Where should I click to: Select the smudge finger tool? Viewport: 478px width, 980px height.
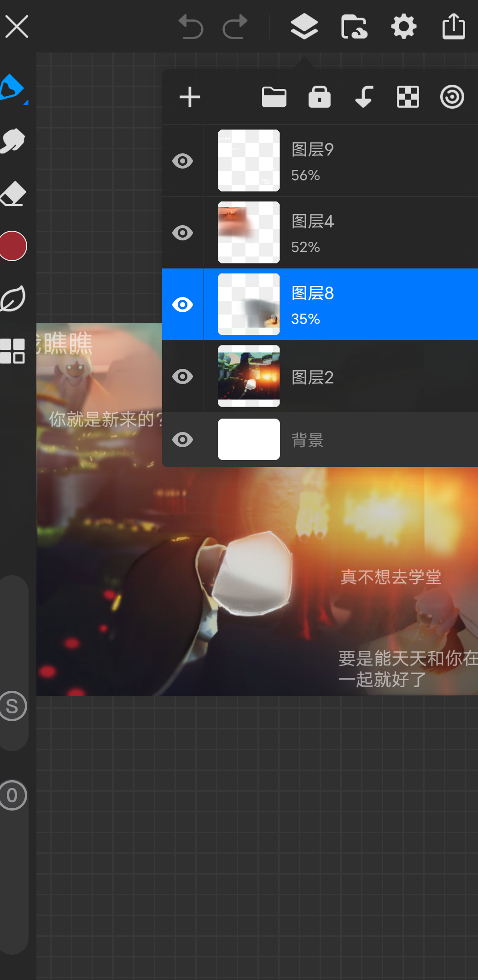click(x=12, y=140)
